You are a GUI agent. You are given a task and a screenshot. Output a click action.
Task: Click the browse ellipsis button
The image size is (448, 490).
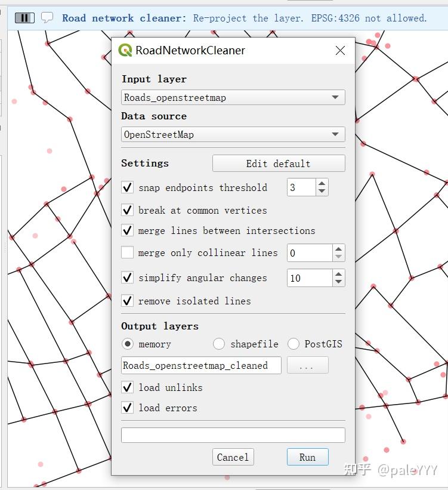[x=308, y=365]
